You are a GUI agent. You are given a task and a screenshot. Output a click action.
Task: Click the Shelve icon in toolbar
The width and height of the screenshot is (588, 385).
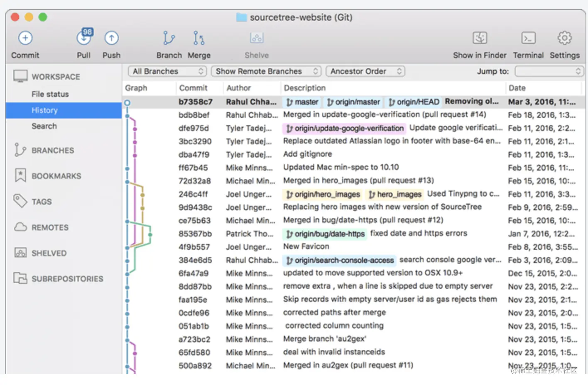pyautogui.click(x=257, y=38)
